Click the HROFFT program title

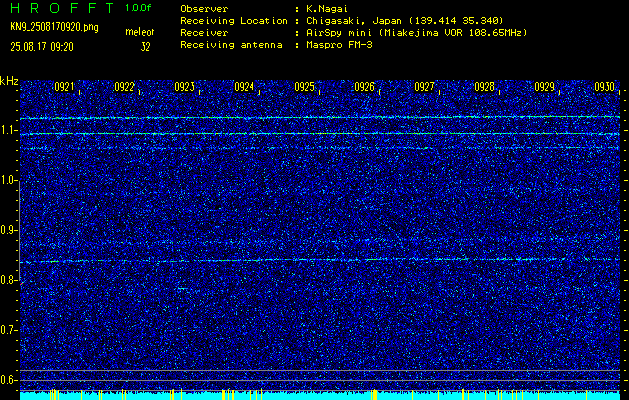point(62,8)
